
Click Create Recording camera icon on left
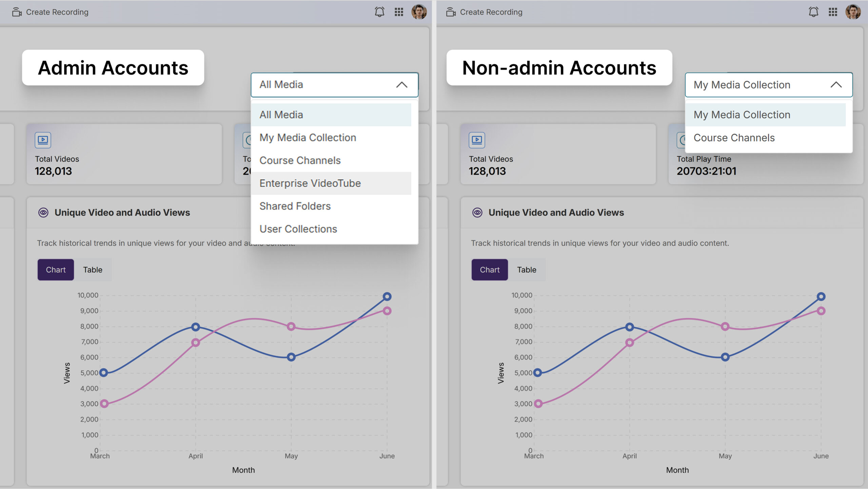(x=17, y=12)
